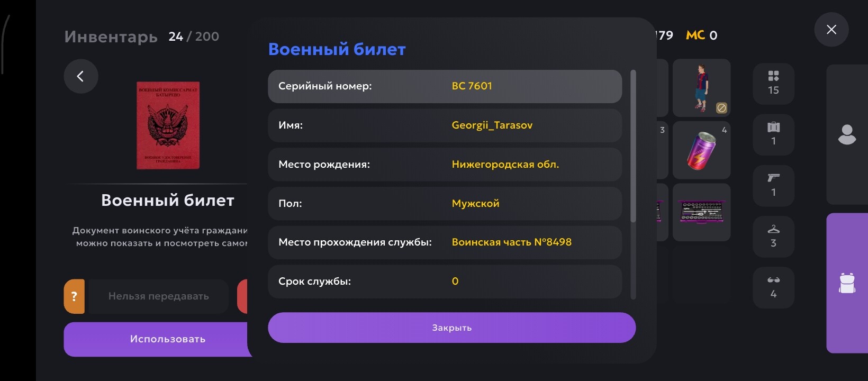
Task: Select the energy drink can item
Action: click(701, 150)
